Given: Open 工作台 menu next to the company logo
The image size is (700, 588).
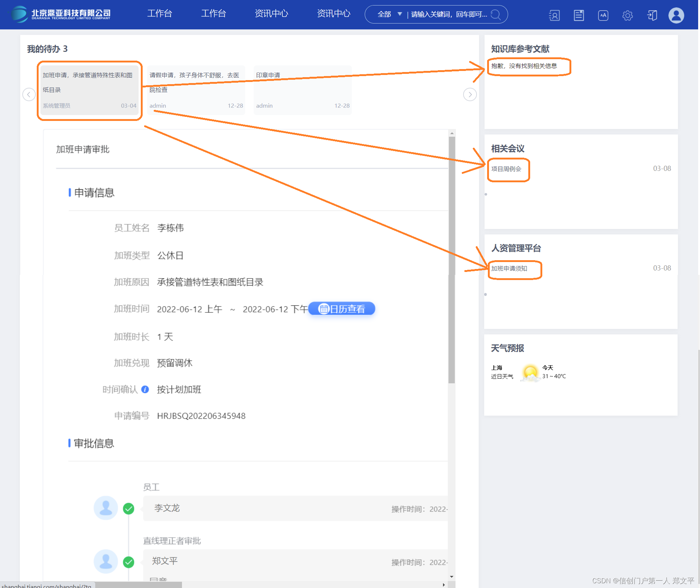Looking at the screenshot, I should click(x=160, y=14).
